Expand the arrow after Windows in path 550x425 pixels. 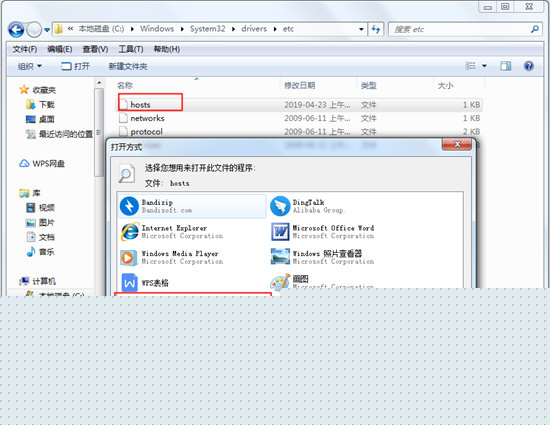[182, 29]
